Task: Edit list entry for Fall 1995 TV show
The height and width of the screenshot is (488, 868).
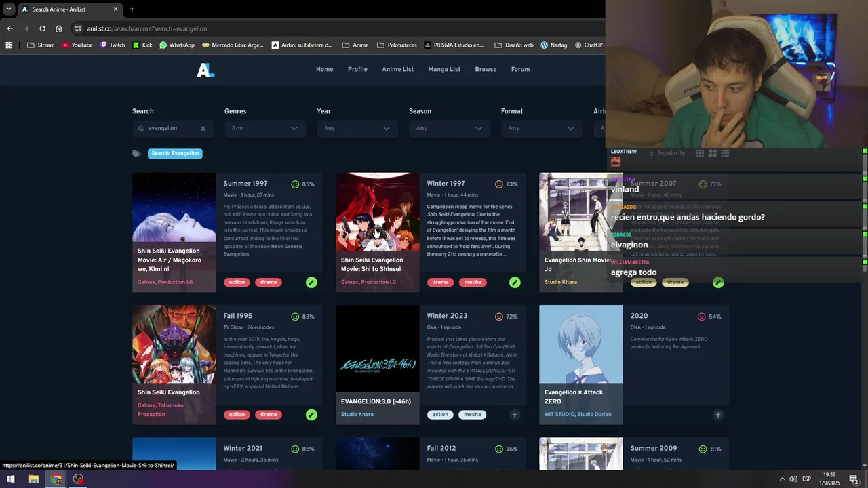Action: tap(311, 415)
